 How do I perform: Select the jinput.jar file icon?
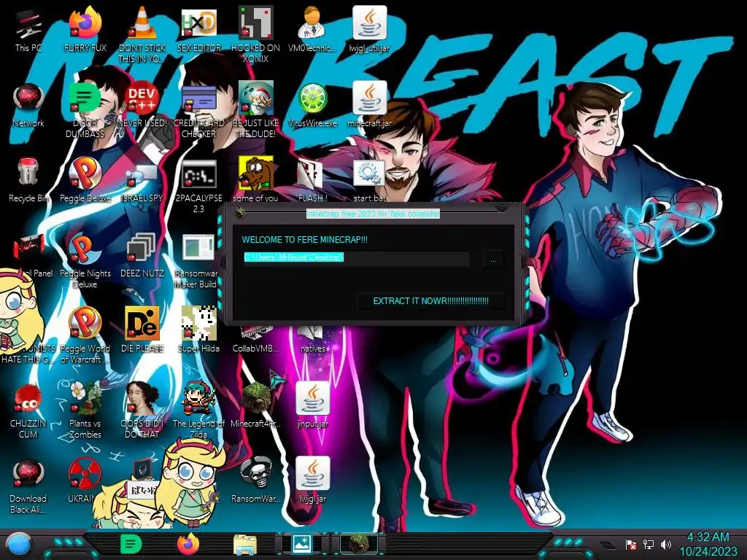pos(312,405)
